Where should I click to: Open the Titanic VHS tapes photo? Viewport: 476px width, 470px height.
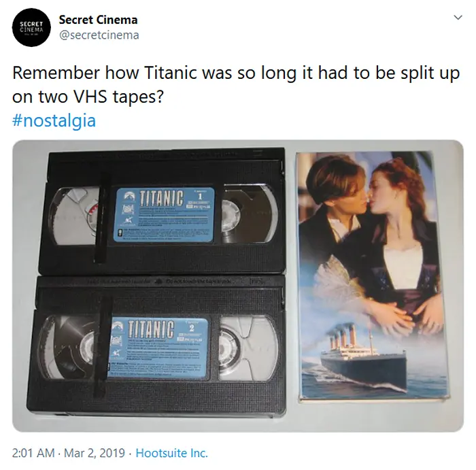pos(238,286)
